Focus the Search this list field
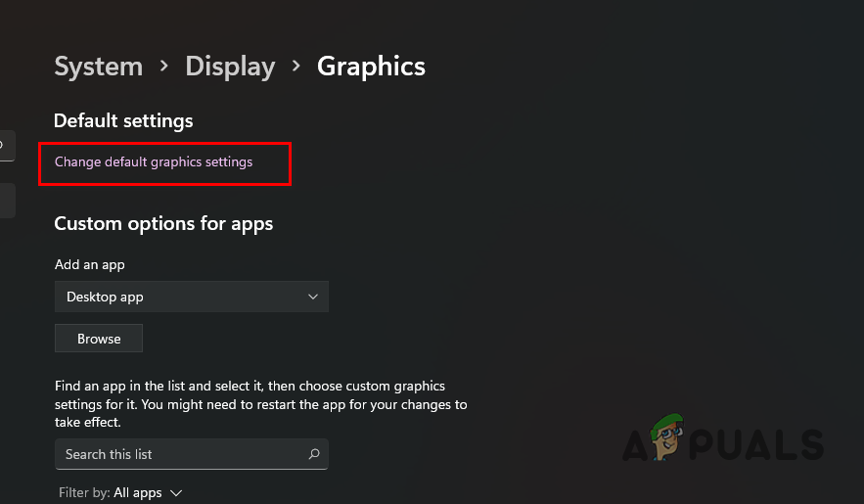The image size is (864, 504). [x=181, y=454]
